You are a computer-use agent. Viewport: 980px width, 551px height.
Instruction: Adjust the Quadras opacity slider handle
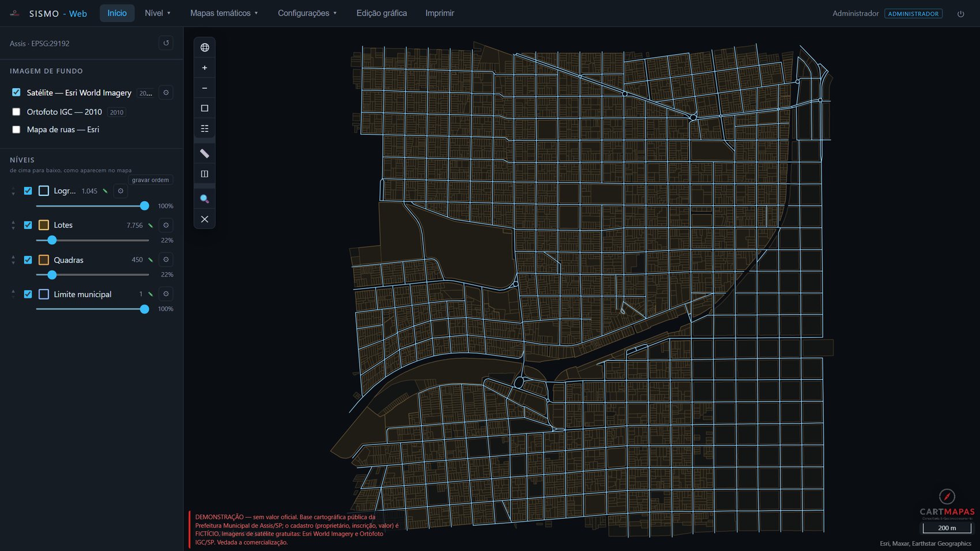click(52, 275)
